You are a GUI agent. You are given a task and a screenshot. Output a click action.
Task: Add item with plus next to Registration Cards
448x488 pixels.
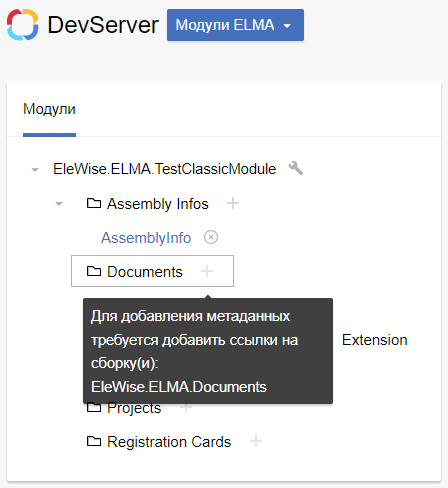tap(256, 441)
